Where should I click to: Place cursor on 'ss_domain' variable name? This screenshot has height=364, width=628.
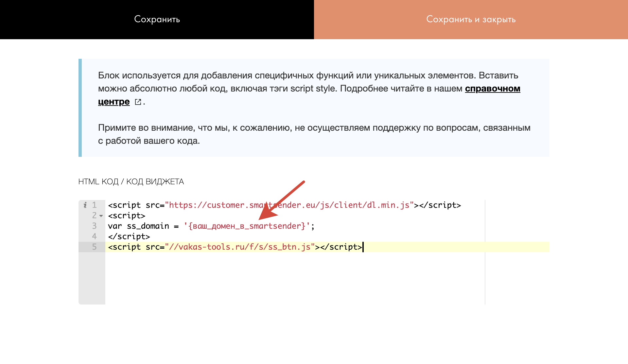click(148, 226)
